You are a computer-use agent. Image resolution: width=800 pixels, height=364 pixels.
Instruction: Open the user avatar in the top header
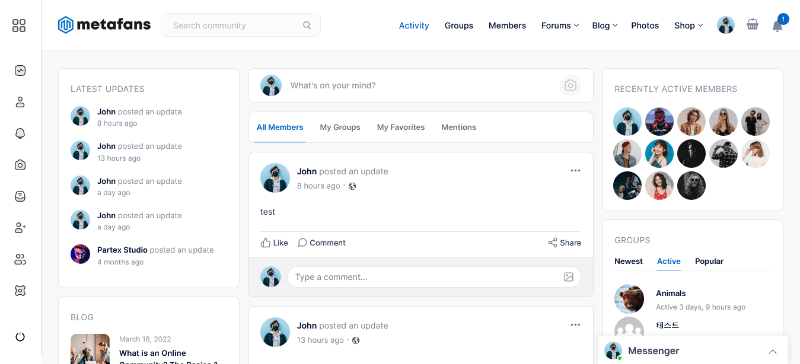point(726,25)
